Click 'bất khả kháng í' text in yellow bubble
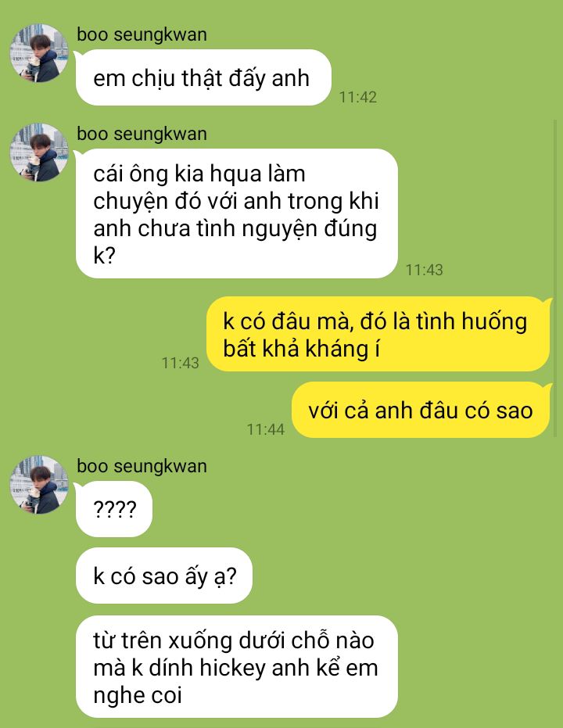The height and width of the screenshot is (728, 563). coord(301,349)
